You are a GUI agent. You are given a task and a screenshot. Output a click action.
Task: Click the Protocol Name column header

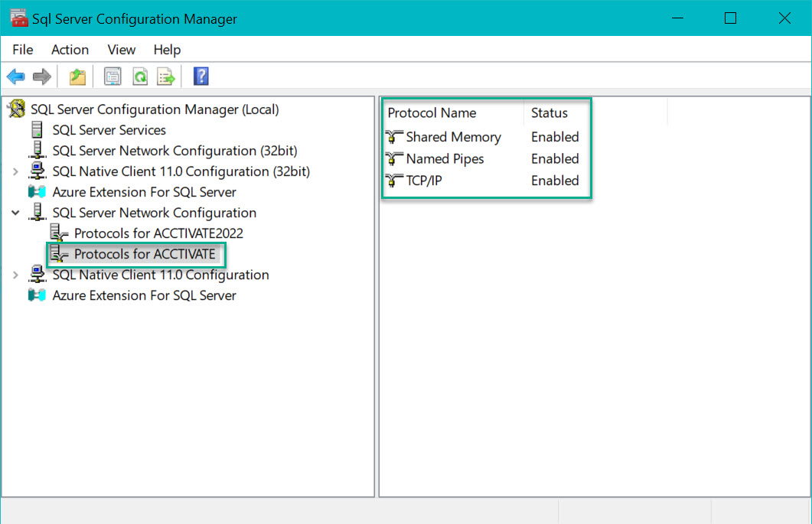coord(432,112)
